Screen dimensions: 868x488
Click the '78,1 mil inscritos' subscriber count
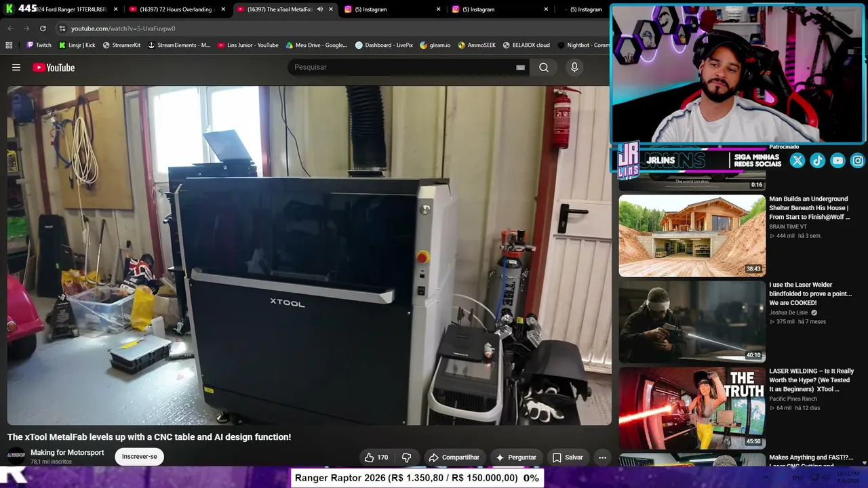click(x=51, y=462)
